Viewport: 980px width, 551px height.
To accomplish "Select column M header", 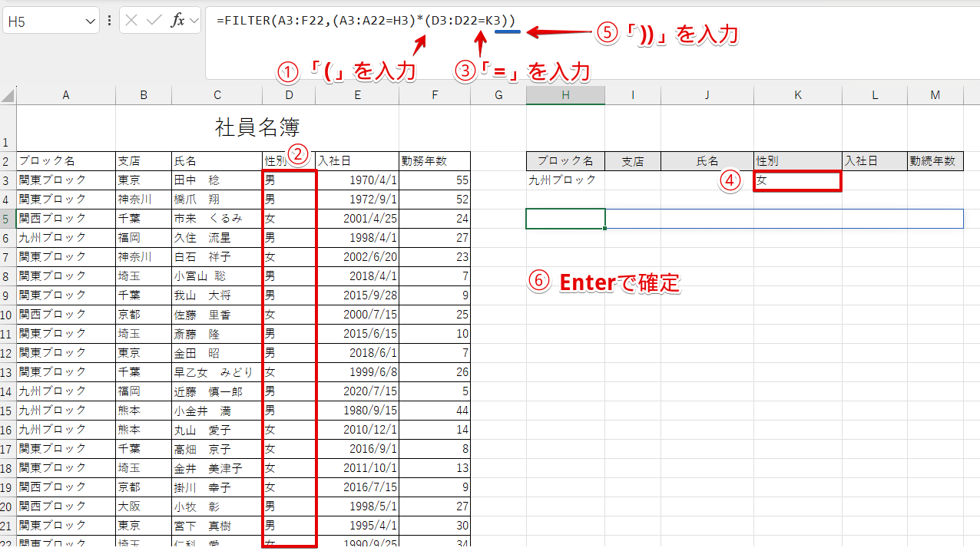I will tap(935, 95).
